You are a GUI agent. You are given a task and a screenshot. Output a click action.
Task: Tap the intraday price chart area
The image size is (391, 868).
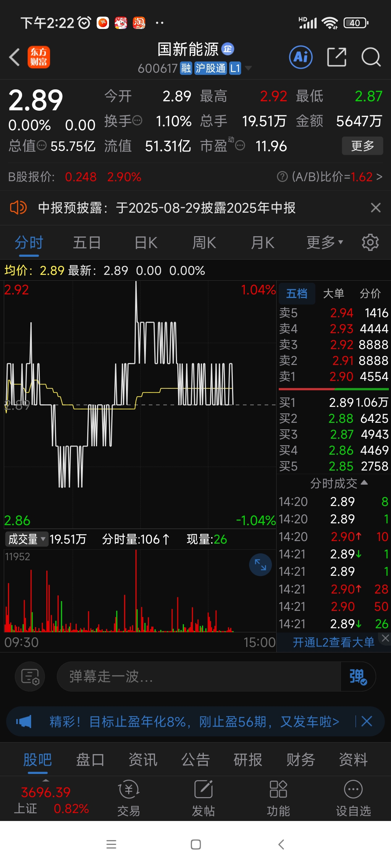(140, 404)
